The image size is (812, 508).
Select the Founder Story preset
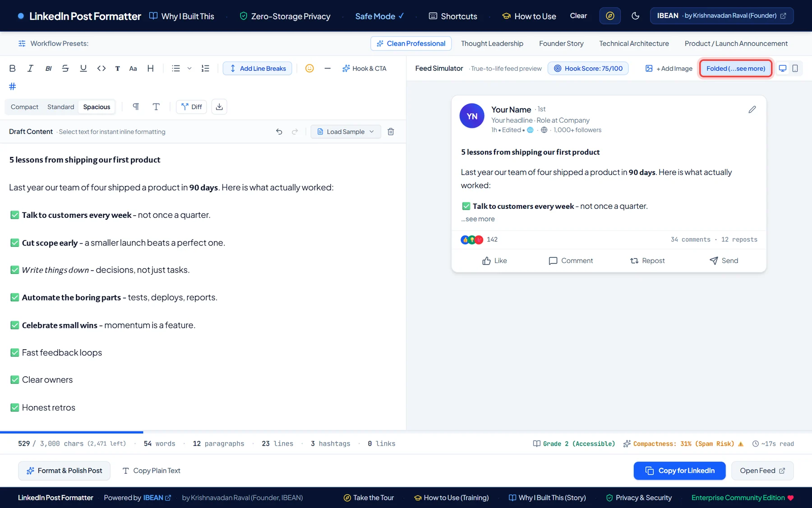[561, 43]
